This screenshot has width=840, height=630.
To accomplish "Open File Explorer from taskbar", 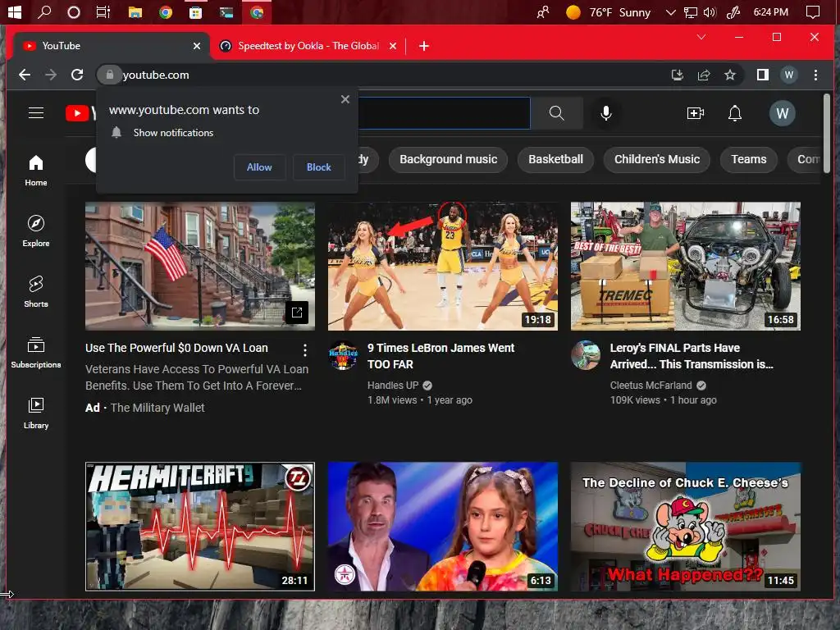I will 135,11.
